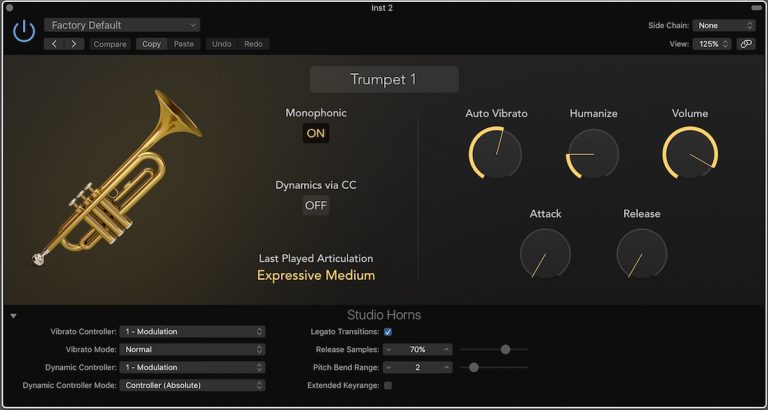Toggle Dynamics via CC OFF switch
The width and height of the screenshot is (768, 410).
tap(316, 206)
